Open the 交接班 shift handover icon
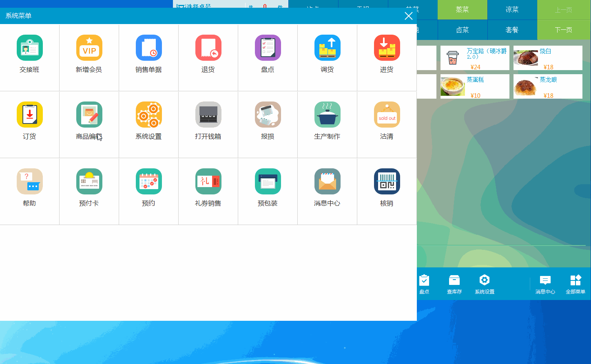 29,48
